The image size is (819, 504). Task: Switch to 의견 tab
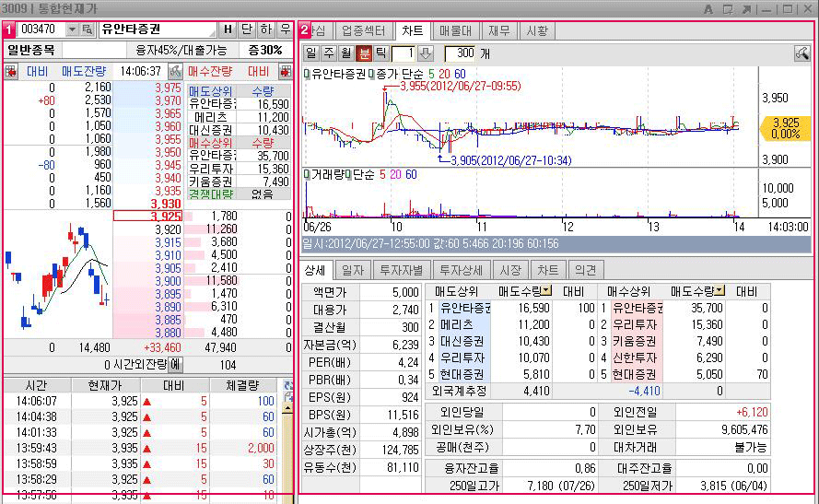(x=586, y=270)
